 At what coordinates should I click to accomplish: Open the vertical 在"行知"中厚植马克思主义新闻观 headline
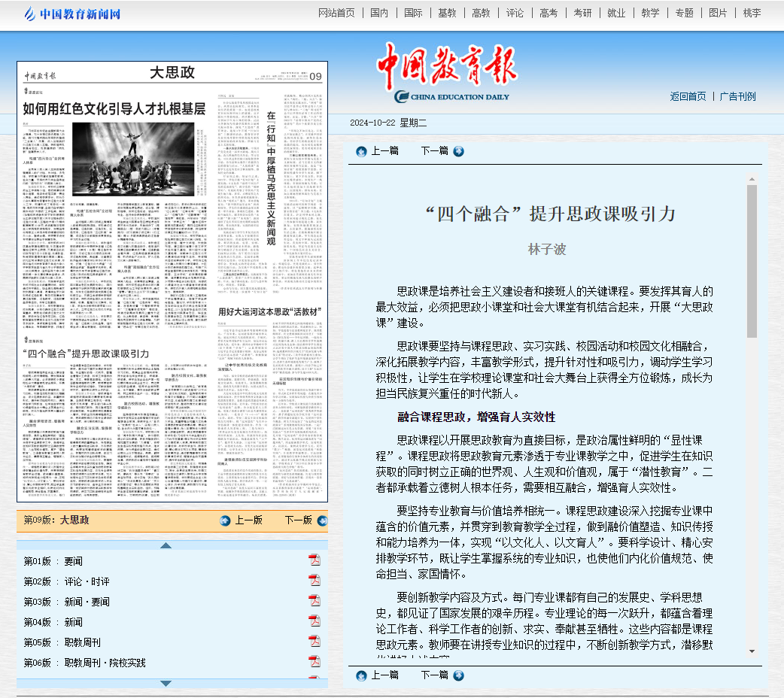point(271,178)
